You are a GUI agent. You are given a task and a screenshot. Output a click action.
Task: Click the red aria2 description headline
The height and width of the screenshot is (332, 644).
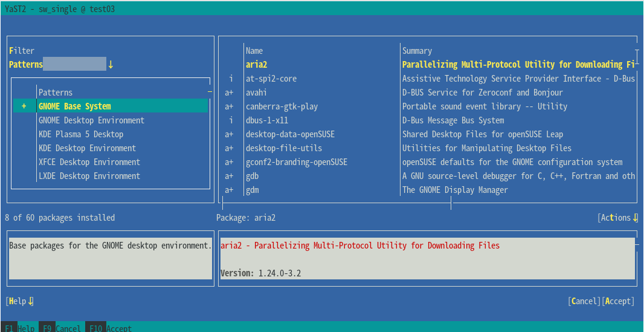pos(360,246)
